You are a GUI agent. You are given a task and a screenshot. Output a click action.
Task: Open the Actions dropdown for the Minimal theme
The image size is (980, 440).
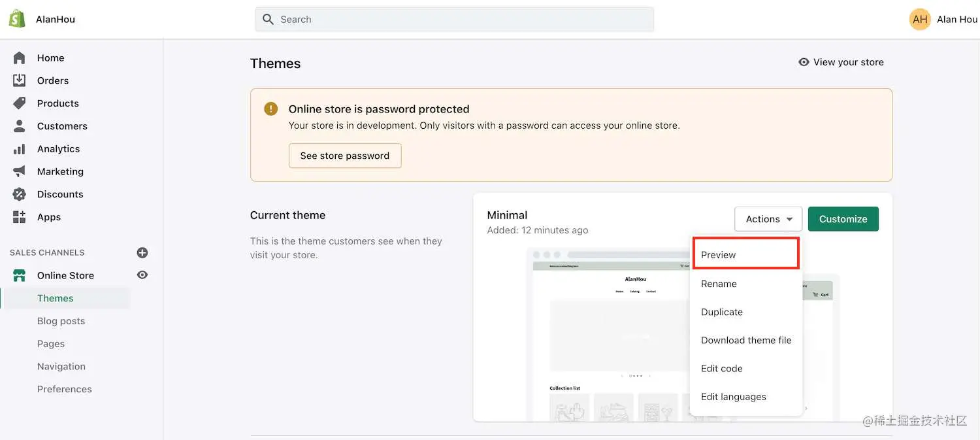point(768,219)
